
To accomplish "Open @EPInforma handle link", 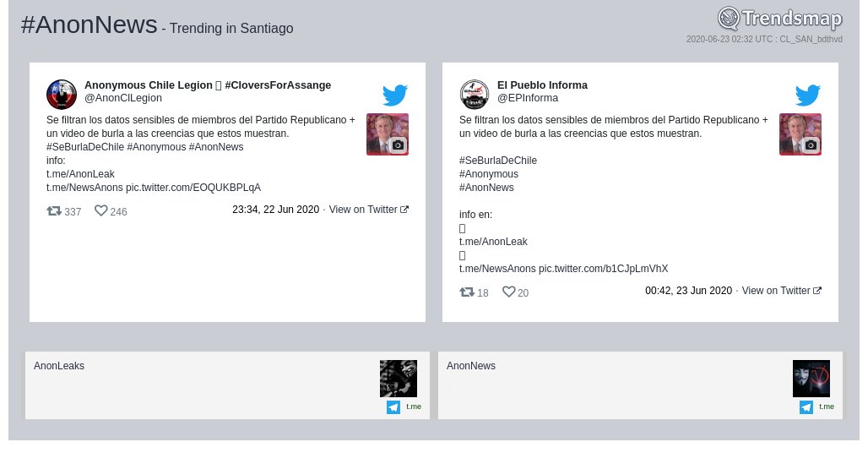I will click(x=528, y=98).
